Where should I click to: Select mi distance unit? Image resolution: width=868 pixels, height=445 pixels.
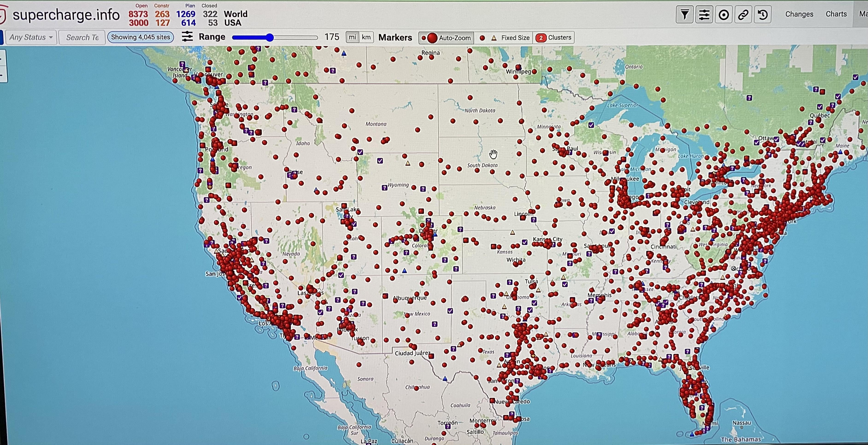tap(353, 37)
